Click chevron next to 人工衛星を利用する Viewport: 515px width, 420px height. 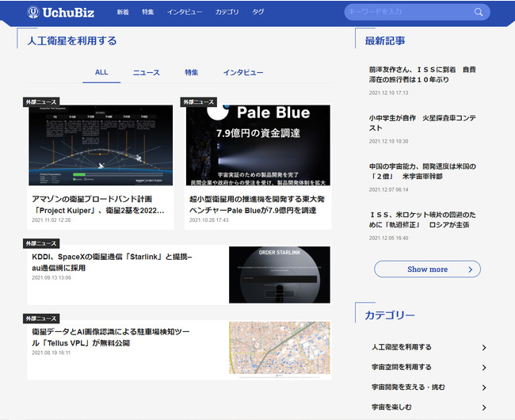point(484,347)
